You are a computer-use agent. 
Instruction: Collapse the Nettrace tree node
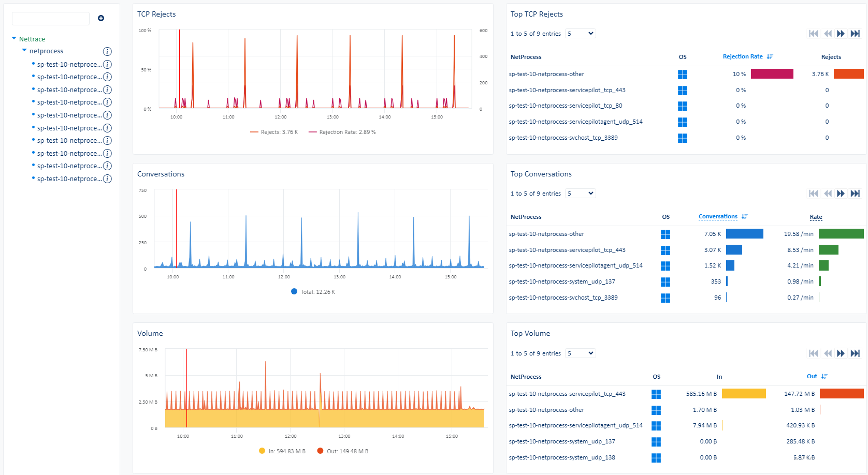[14, 39]
